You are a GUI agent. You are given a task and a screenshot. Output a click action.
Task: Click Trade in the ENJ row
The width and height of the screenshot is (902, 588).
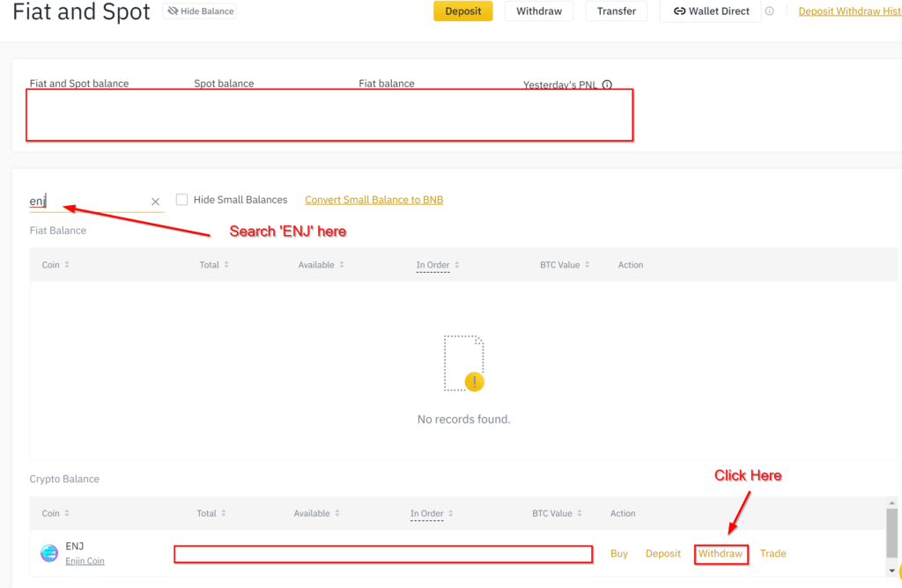click(773, 554)
